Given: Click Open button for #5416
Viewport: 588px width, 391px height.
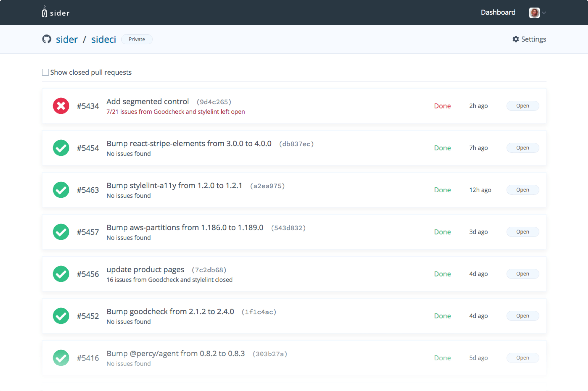Looking at the screenshot, I should point(523,358).
